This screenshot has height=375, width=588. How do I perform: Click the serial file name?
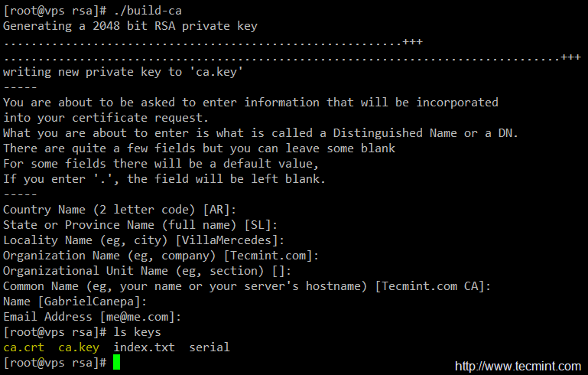coord(210,347)
